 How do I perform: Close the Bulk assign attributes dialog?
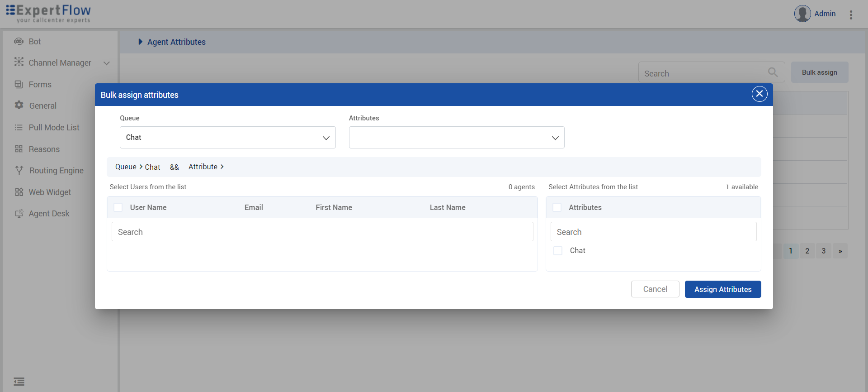[759, 94]
